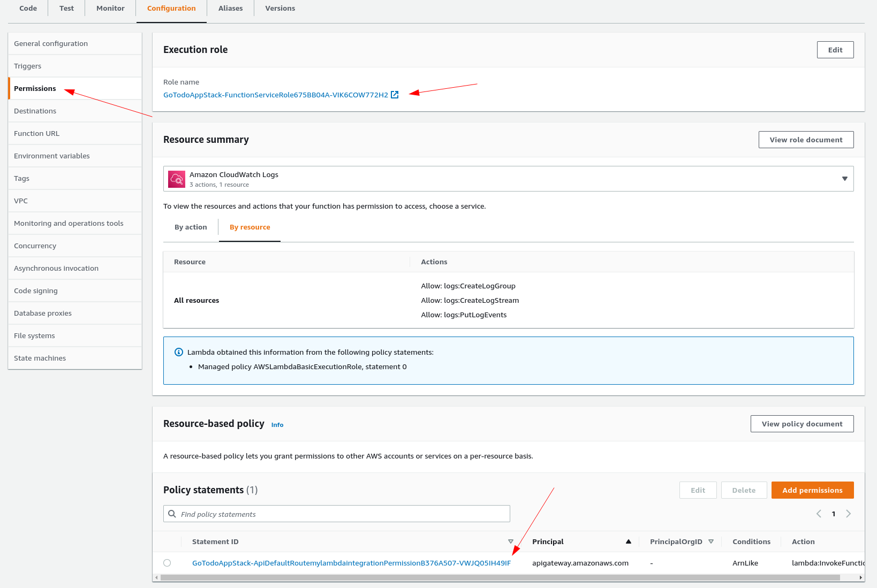This screenshot has height=588, width=877.
Task: Go to next page of policy statements
Action: 848,514
